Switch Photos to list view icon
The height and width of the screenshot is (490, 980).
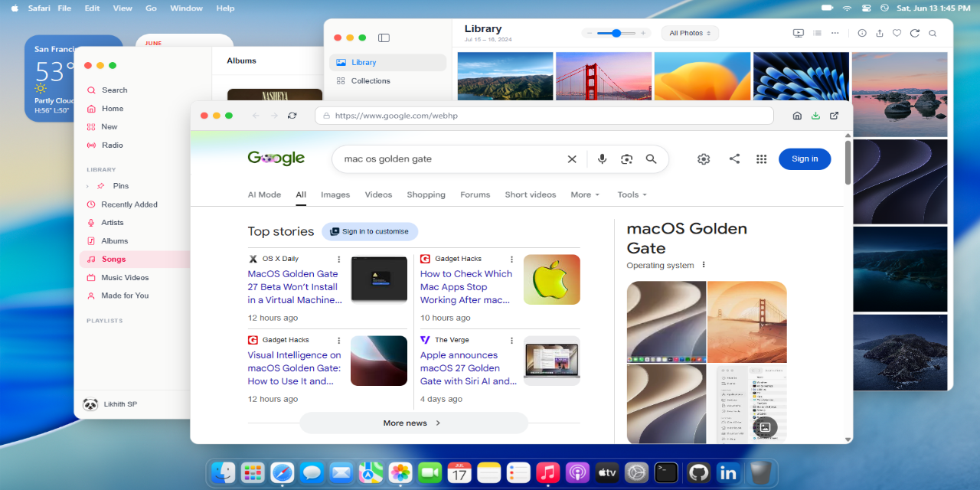817,33
